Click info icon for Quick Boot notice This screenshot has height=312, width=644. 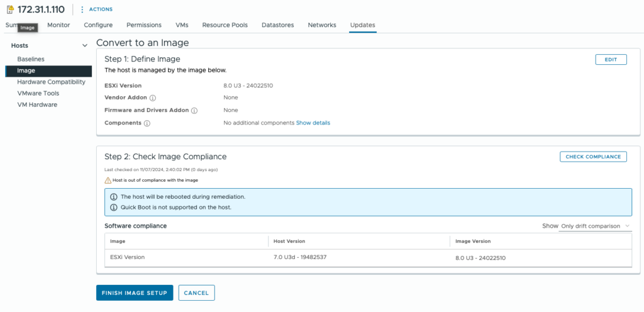(114, 208)
